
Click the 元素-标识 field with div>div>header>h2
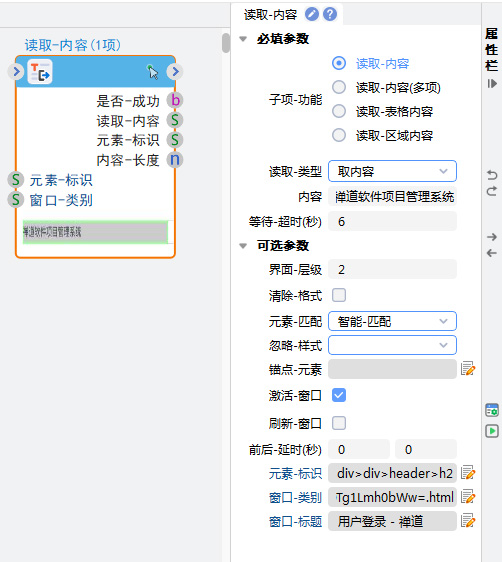point(392,473)
